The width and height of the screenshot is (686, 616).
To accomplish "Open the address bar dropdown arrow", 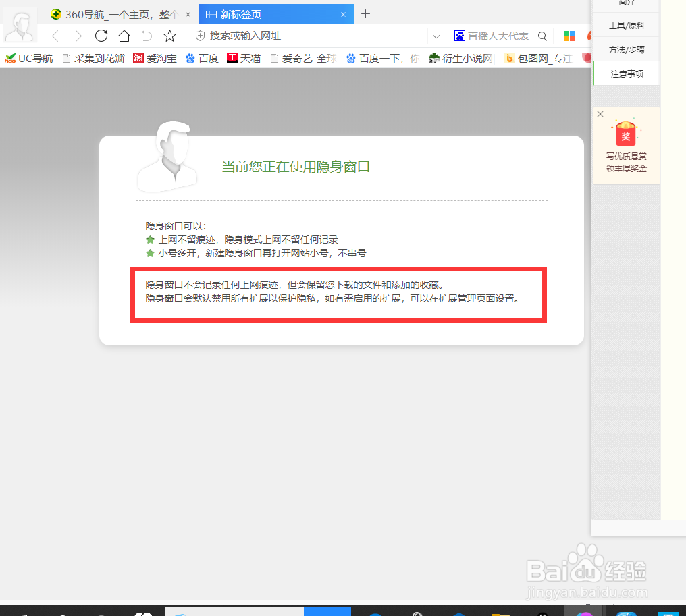I will (x=436, y=36).
